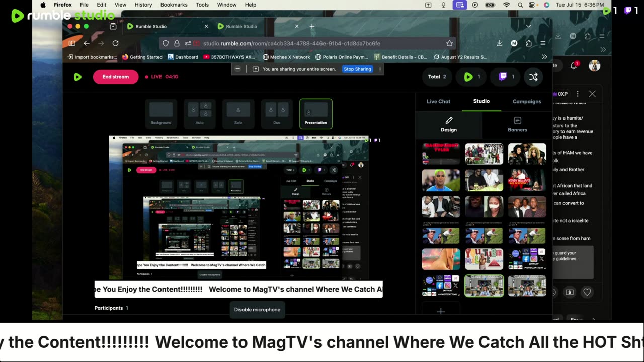This screenshot has width=644, height=362.
Task: Select the Background layout
Action: coord(161,114)
